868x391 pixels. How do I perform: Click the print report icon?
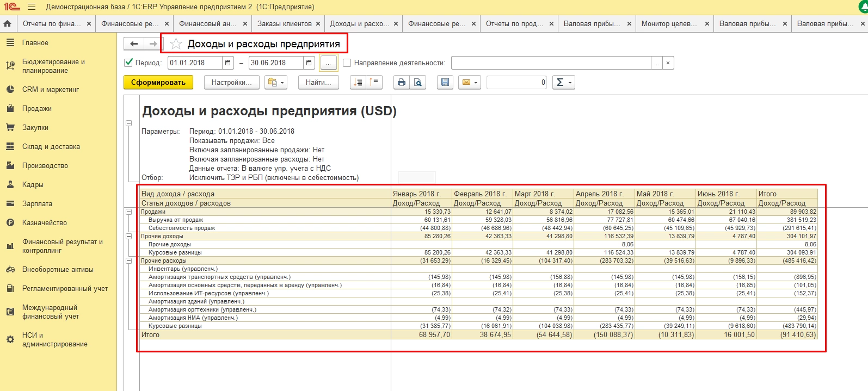point(401,82)
